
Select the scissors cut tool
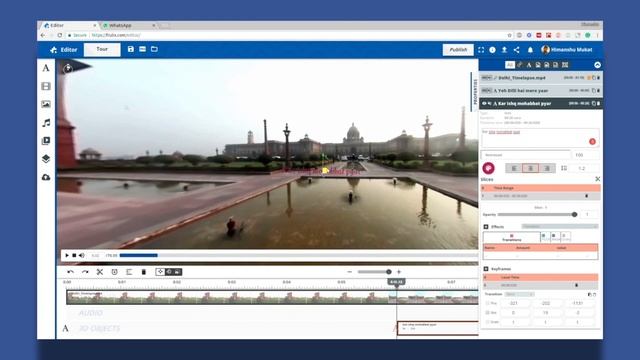click(100, 272)
